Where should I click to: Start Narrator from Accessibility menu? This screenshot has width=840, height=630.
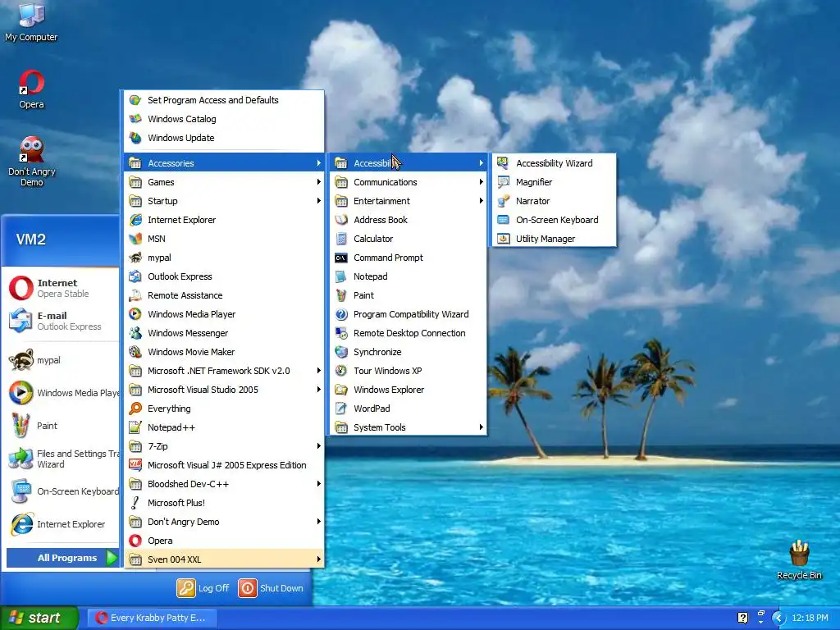pos(554,201)
